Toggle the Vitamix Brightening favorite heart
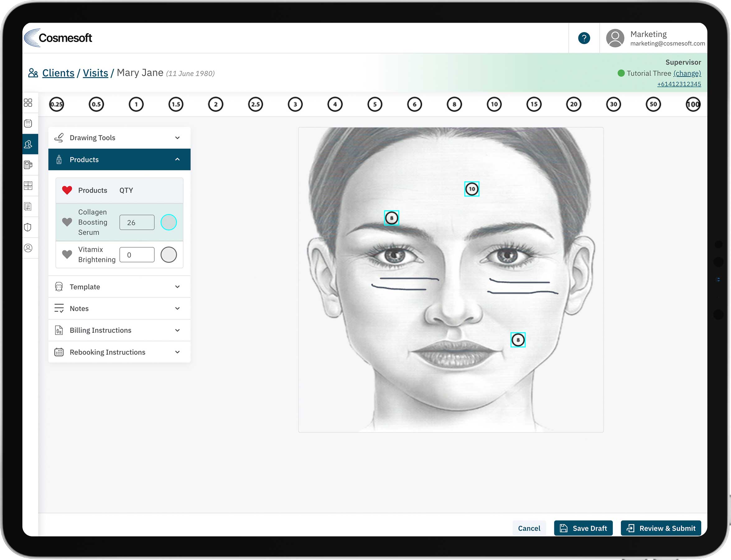The image size is (731, 560). pyautogui.click(x=67, y=255)
